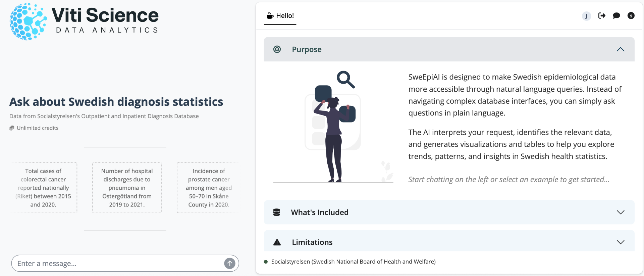Click the Unlimited credits label
The image size is (644, 276).
click(38, 128)
